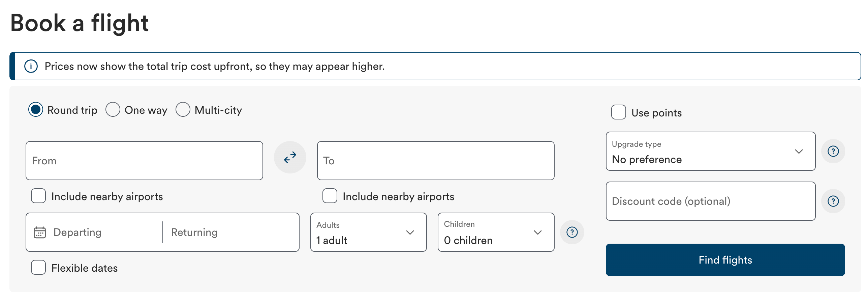Click the calendar icon beside Departing
This screenshot has height=299, width=868.
click(x=40, y=232)
